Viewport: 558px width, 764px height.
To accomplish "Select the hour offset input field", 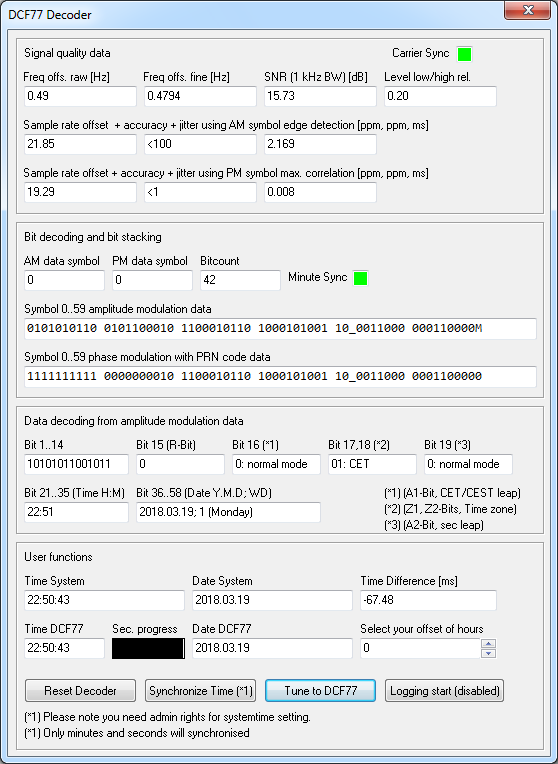I will click(x=421, y=649).
